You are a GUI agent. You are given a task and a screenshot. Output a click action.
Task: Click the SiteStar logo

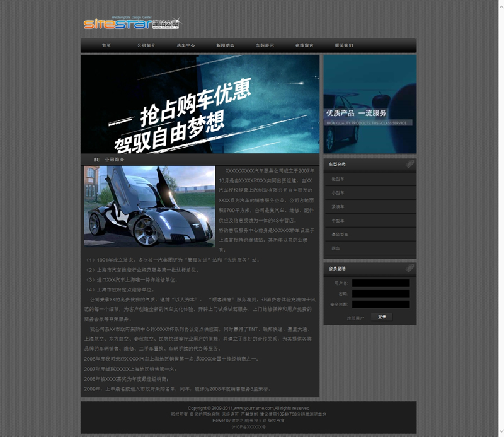tap(131, 23)
